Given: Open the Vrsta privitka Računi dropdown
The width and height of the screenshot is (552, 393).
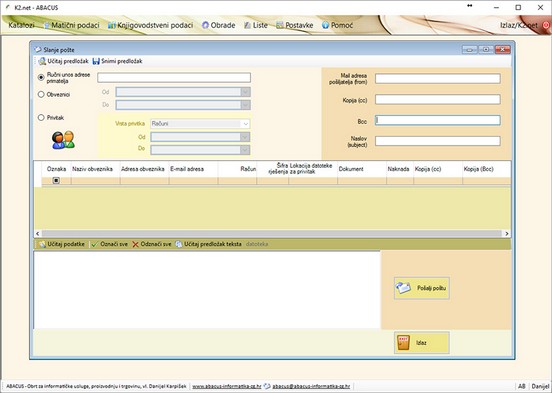Looking at the screenshot, I should (245, 124).
